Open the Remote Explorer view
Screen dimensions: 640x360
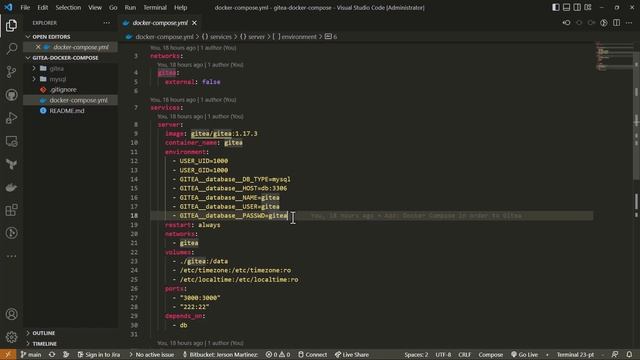[11, 141]
